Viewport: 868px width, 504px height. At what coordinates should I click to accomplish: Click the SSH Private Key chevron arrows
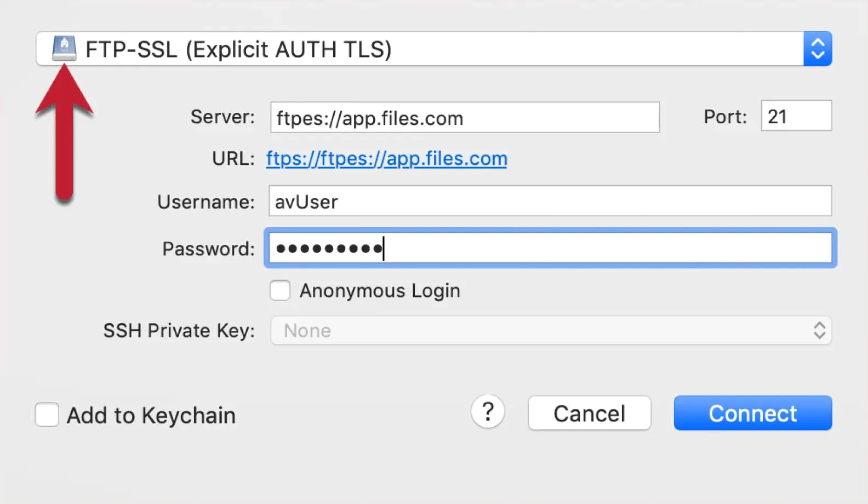[819, 330]
